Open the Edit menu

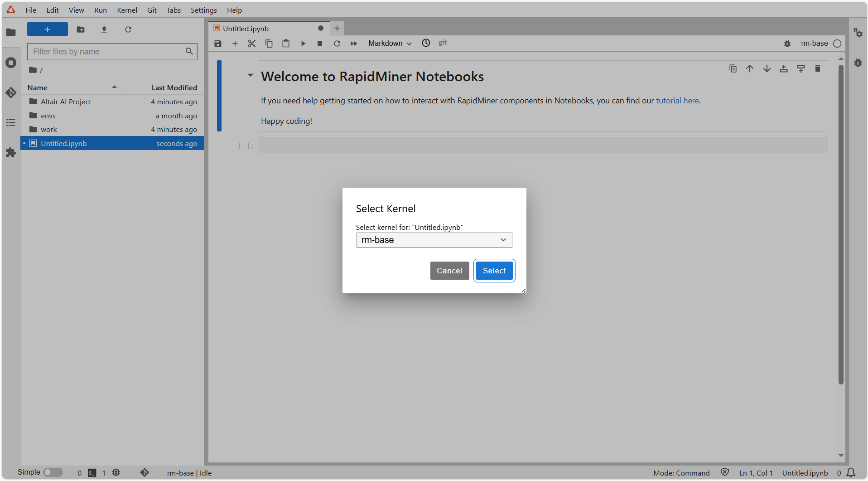53,10
